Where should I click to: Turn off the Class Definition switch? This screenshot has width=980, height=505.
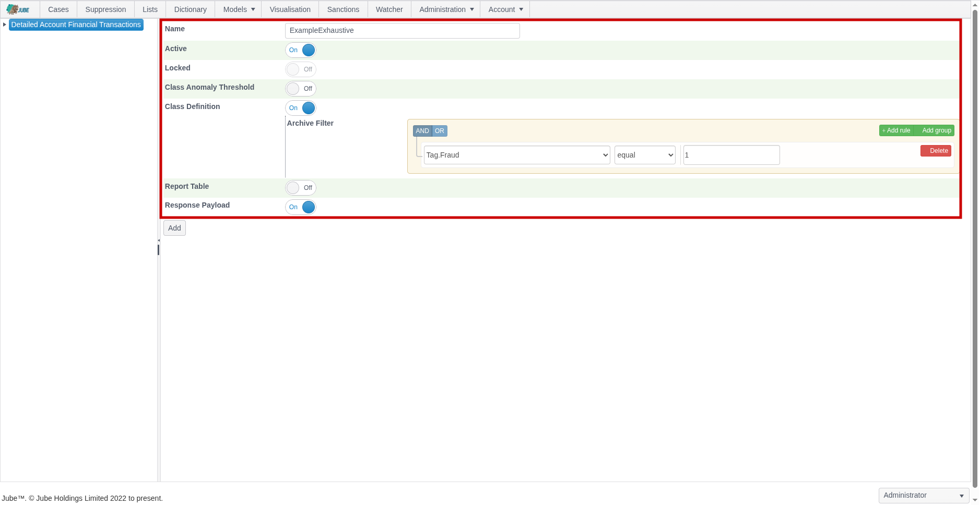[x=301, y=108]
